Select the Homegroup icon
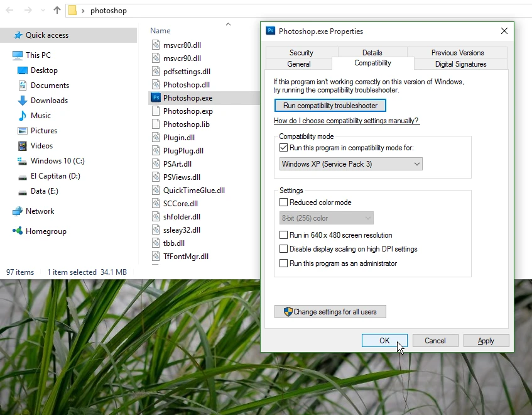The image size is (532, 415). click(x=18, y=231)
